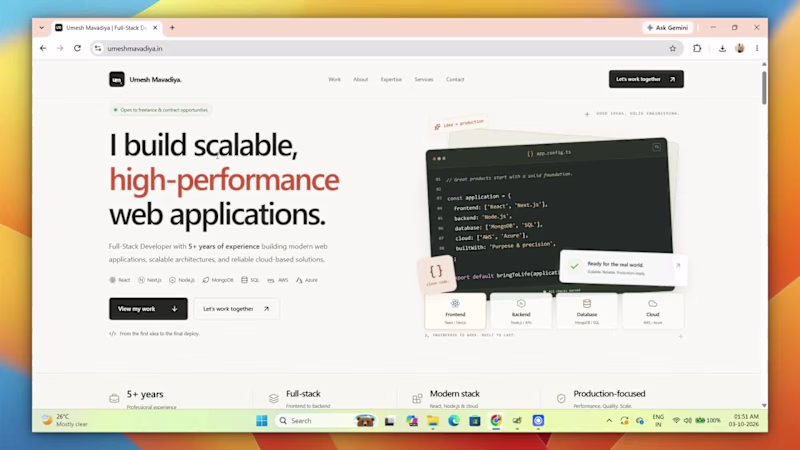Open the weather widget showing 26°C
The image size is (800, 450).
[x=65, y=420]
